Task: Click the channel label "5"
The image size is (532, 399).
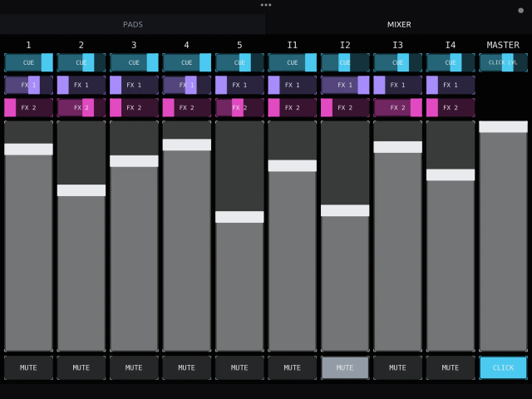Action: click(x=239, y=45)
